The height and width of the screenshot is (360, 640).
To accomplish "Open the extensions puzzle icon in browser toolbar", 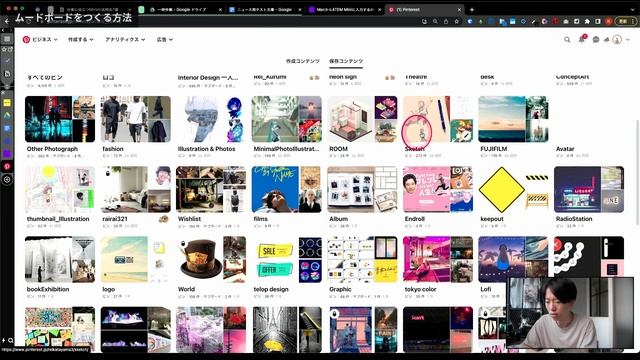I will (587, 21).
